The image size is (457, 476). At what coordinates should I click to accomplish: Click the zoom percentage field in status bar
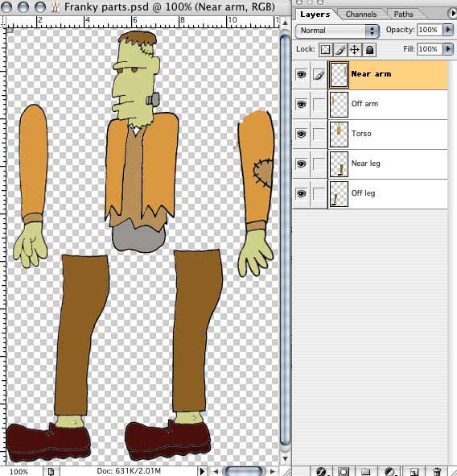pos(19,472)
